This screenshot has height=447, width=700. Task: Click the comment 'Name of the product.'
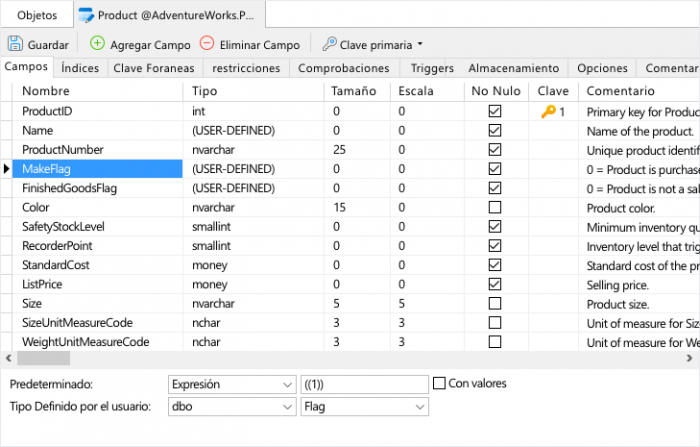640,131
